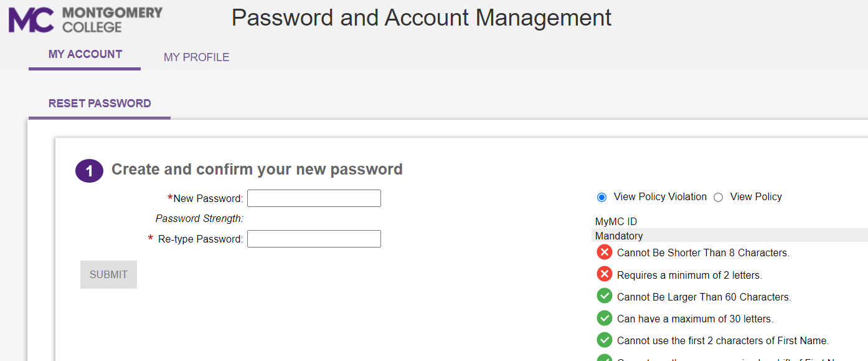Click the Mandatory section header row

(x=729, y=236)
